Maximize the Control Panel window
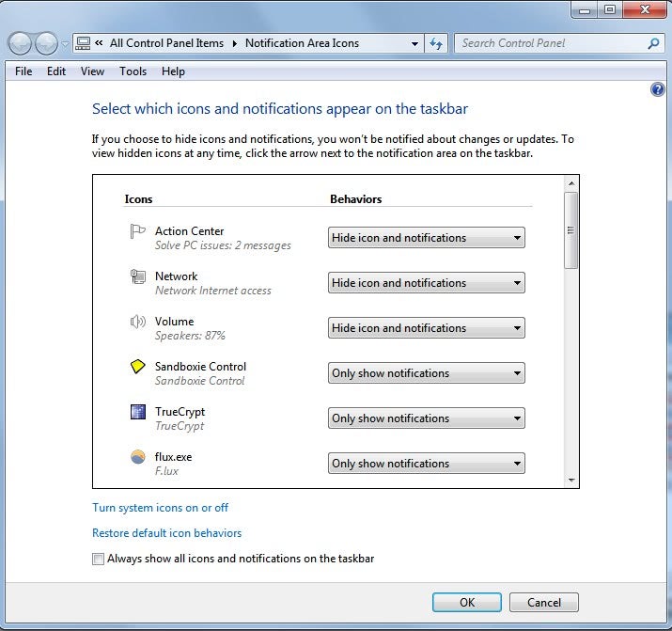672x631 pixels. (x=610, y=9)
